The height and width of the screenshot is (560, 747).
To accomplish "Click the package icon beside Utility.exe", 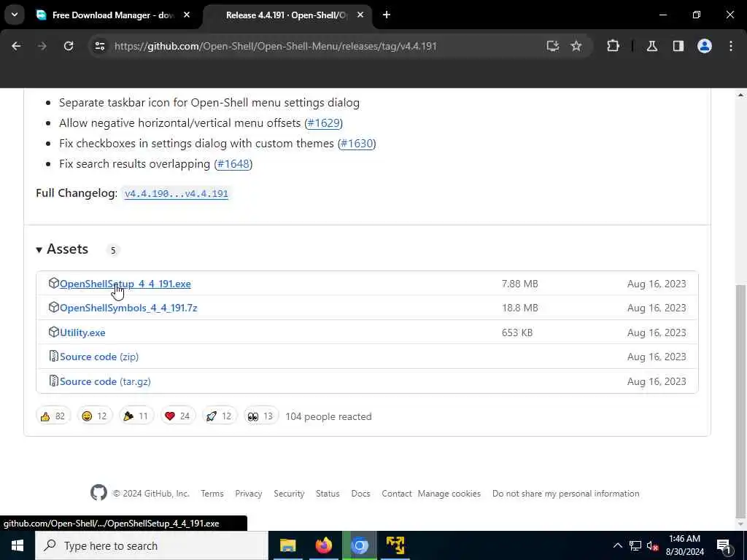I will click(x=53, y=332).
